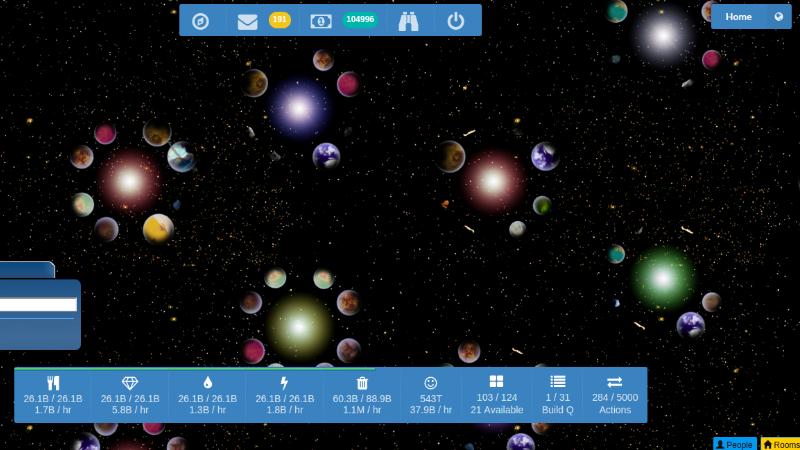Click the power logout icon
Viewport: 800px width, 450px height.
coord(456,21)
